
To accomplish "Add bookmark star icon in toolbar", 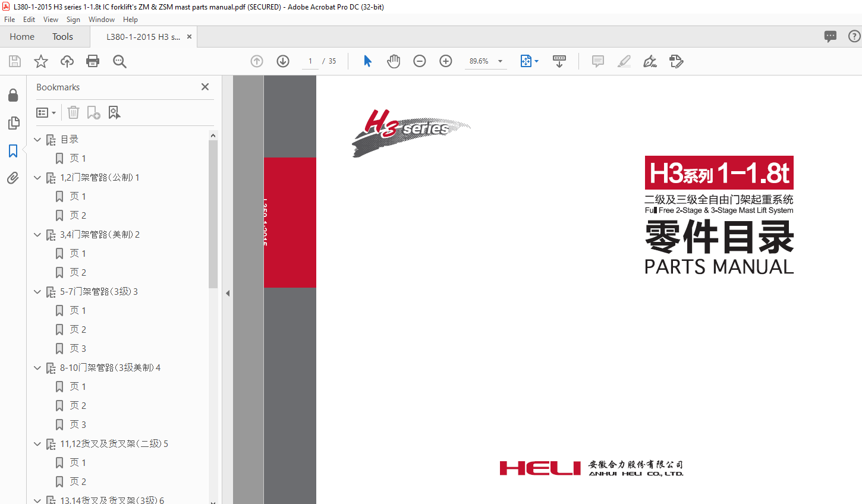I will point(41,61).
